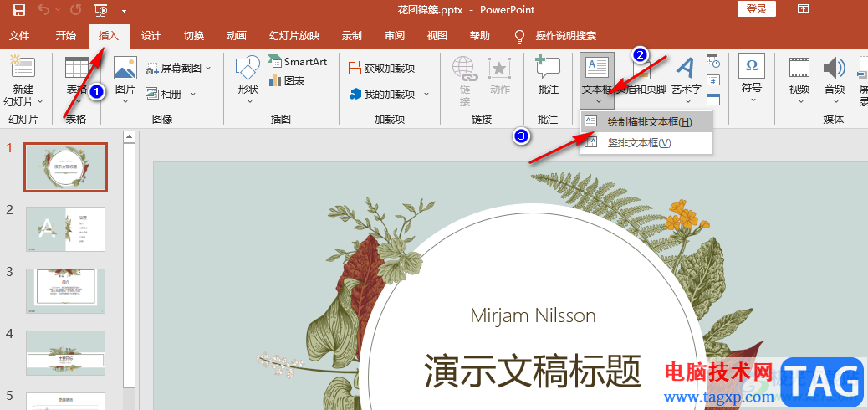The image size is (868, 410).
Task: Expand 新建幻灯片 dropdown arrow
Action: point(40,101)
